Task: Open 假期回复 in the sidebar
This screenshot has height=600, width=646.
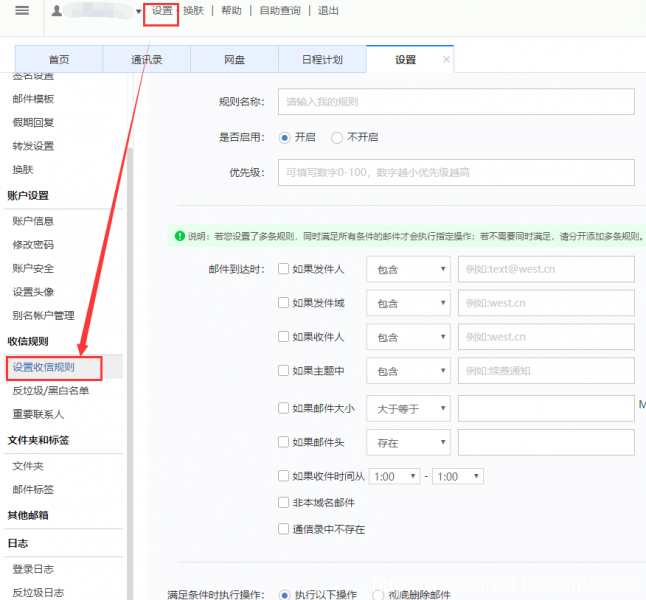Action: click(33, 122)
